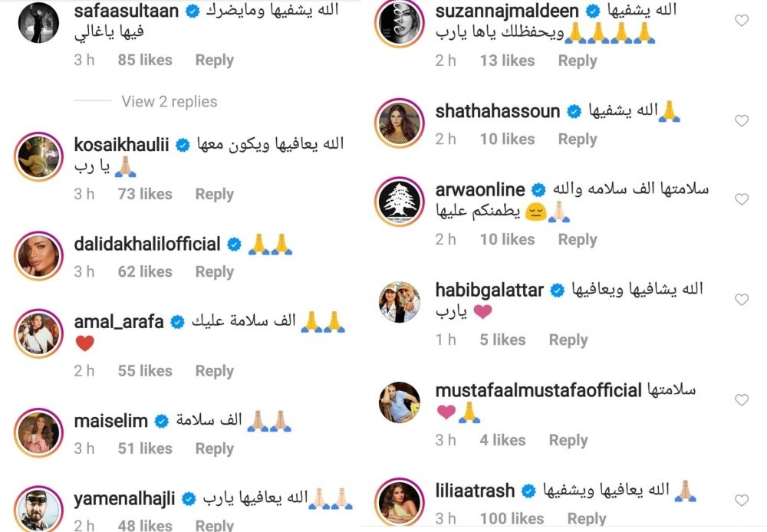View 100 likes on liliaatrash's comment
Image resolution: width=767 pixels, height=532 pixels.
pyautogui.click(x=512, y=518)
